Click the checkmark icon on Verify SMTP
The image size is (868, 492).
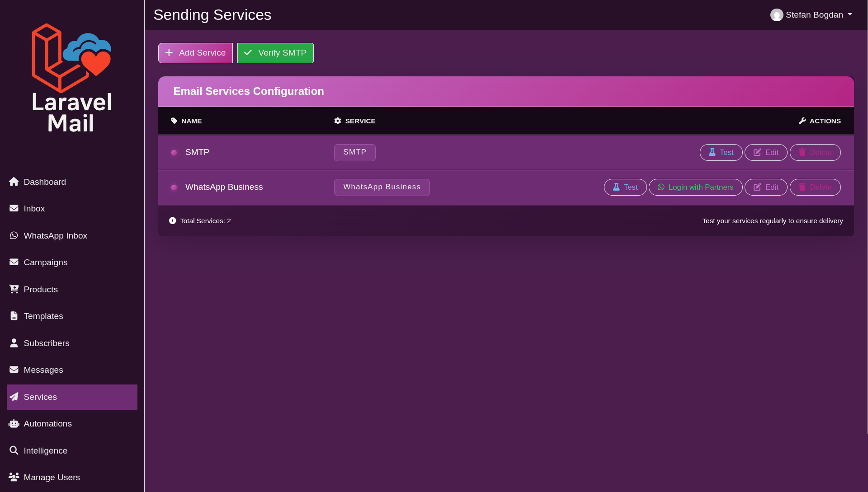pyautogui.click(x=248, y=53)
